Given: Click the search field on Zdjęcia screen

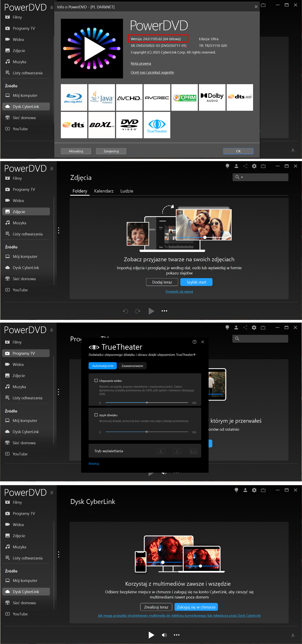Looking at the screenshot, I should tap(261, 177).
